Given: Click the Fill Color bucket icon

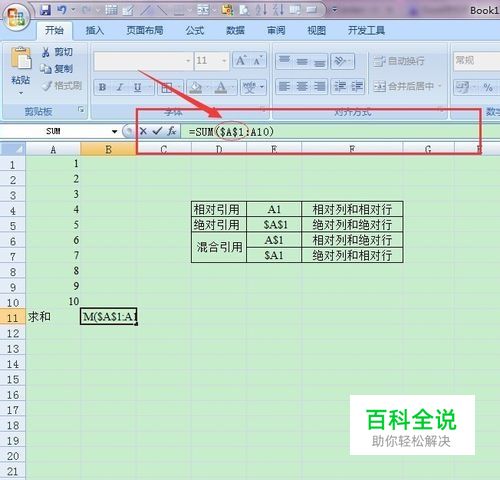Looking at the screenshot, I should tap(196, 88).
